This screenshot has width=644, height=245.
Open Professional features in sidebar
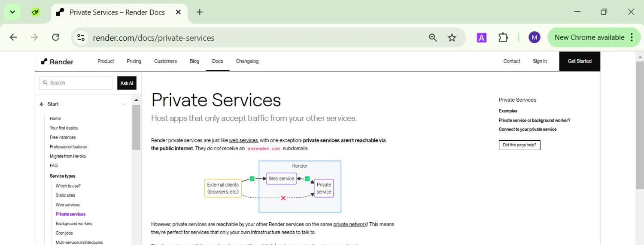click(68, 147)
